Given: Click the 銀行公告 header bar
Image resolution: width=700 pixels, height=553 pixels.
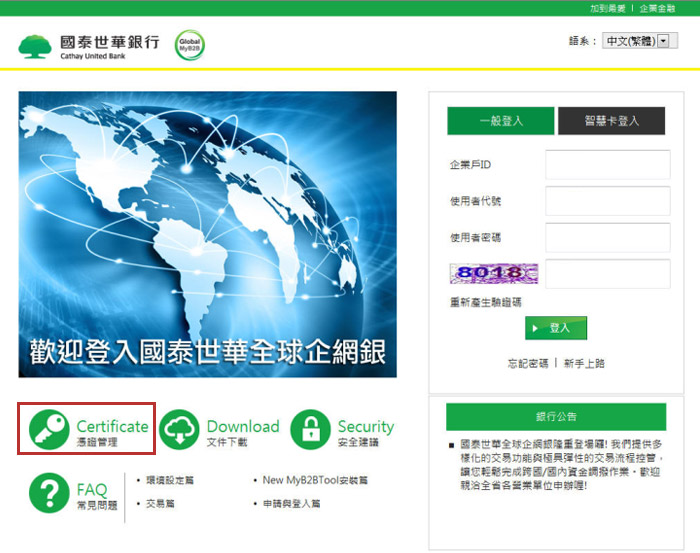Looking at the screenshot, I should 556,416.
